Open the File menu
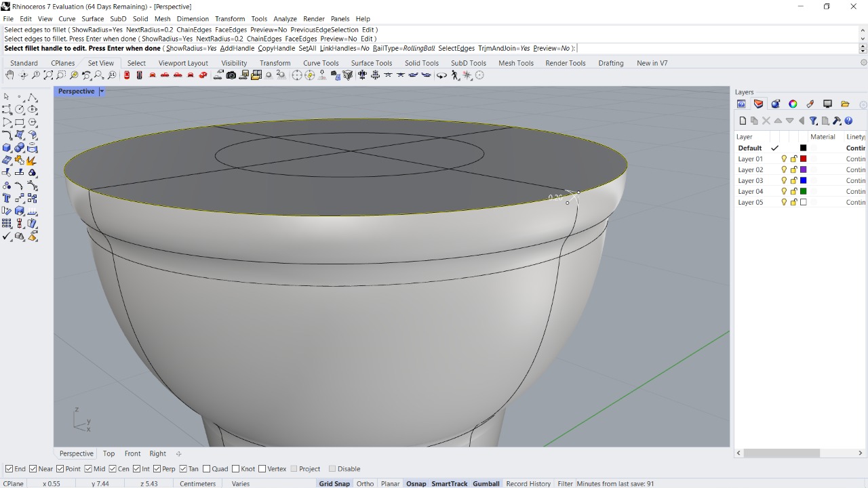868x488 pixels. click(x=8, y=19)
